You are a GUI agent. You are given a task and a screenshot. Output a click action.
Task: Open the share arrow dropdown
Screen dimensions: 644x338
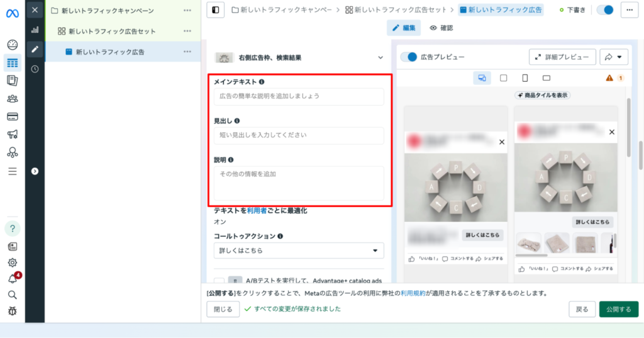tap(614, 57)
